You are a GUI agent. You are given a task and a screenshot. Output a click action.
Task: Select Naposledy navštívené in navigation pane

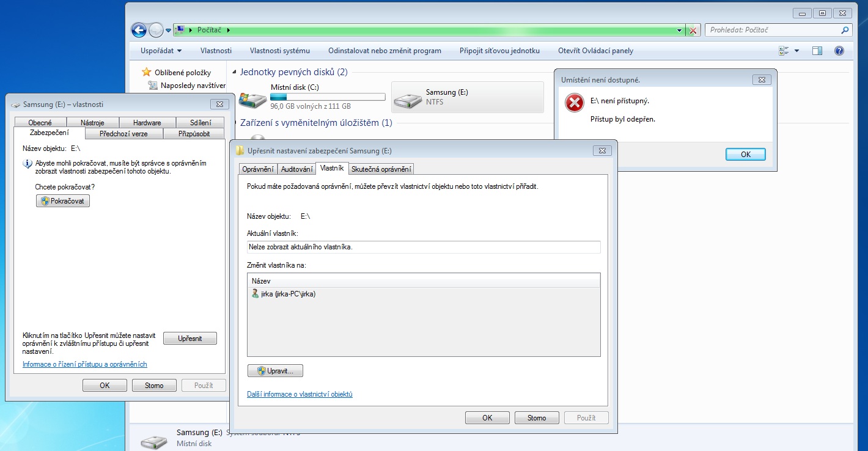point(187,86)
